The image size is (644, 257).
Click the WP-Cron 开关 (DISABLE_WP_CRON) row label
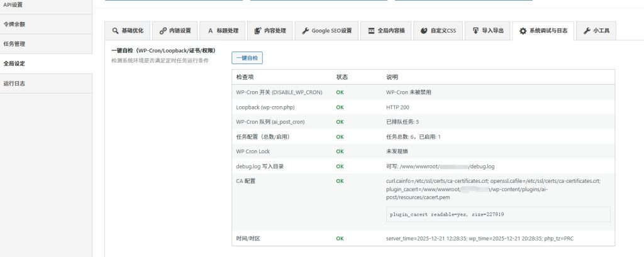[x=279, y=92]
